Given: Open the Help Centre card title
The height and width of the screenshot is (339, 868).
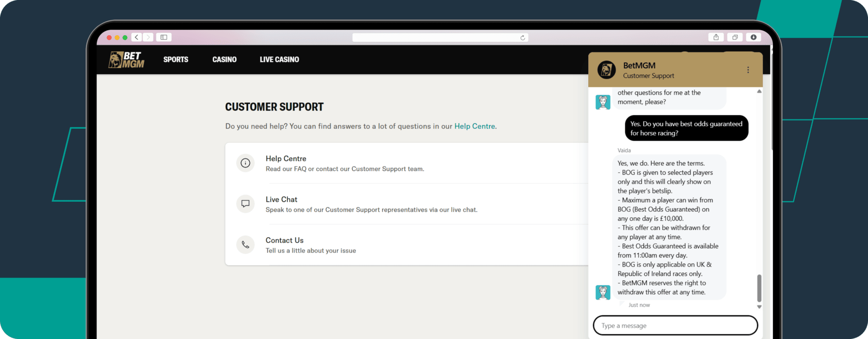Looking at the screenshot, I should [286, 158].
